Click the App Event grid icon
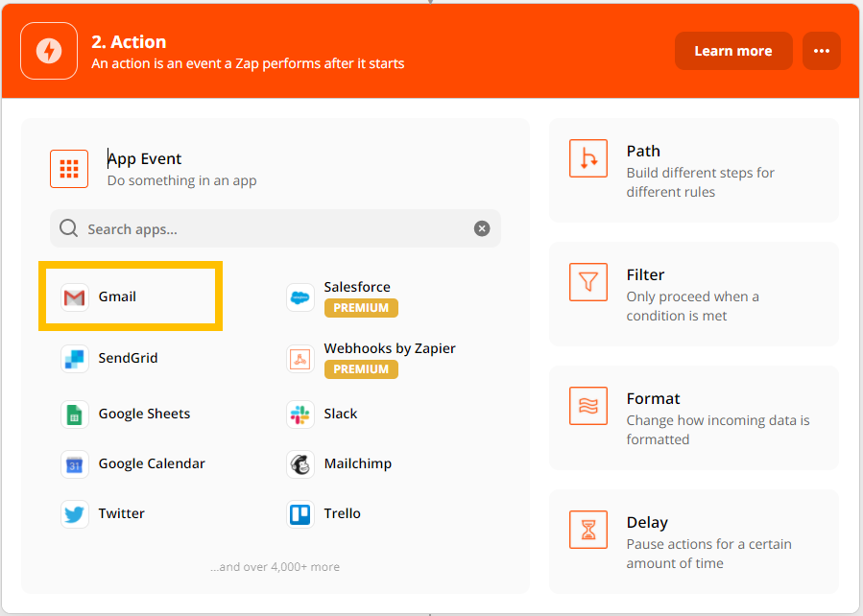This screenshot has width=863, height=616. 69,169
